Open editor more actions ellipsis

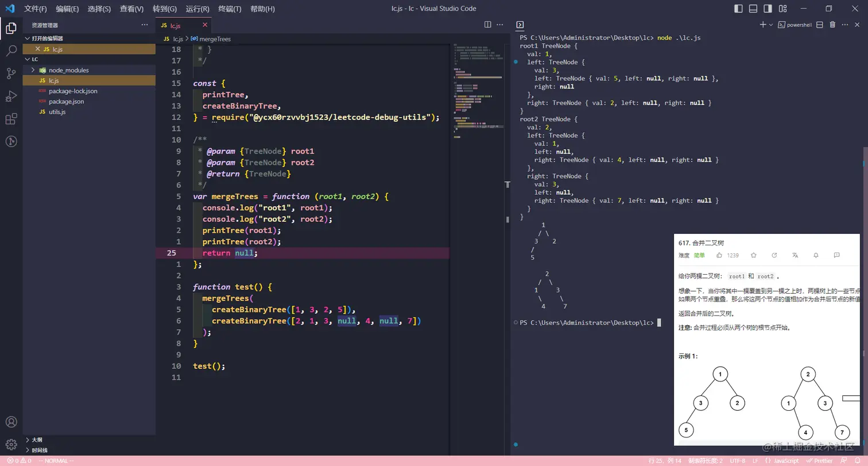[500, 25]
